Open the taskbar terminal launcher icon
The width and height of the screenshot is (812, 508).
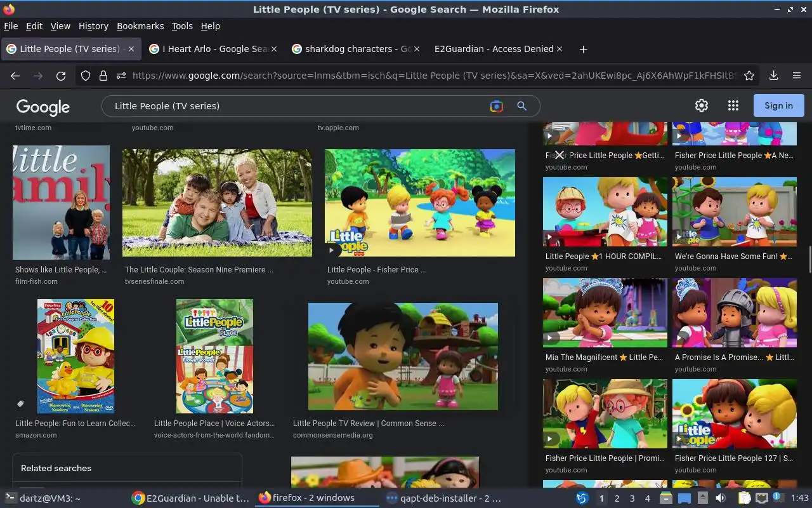[x=10, y=498]
